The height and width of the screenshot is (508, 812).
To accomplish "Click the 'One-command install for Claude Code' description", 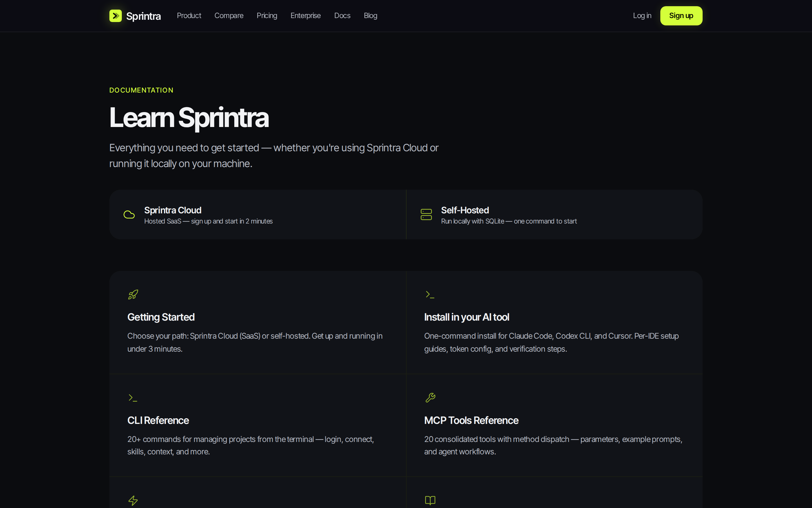I will click(x=551, y=342).
